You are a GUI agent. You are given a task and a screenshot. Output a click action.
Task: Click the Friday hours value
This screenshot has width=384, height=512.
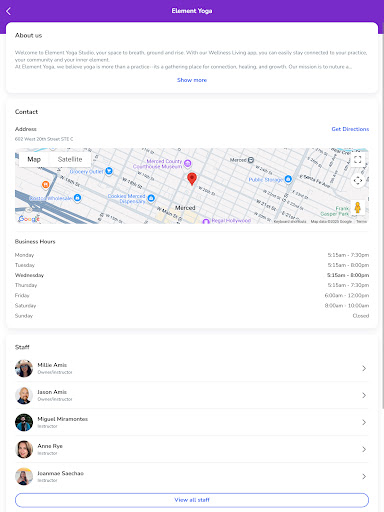pyautogui.click(x=347, y=295)
